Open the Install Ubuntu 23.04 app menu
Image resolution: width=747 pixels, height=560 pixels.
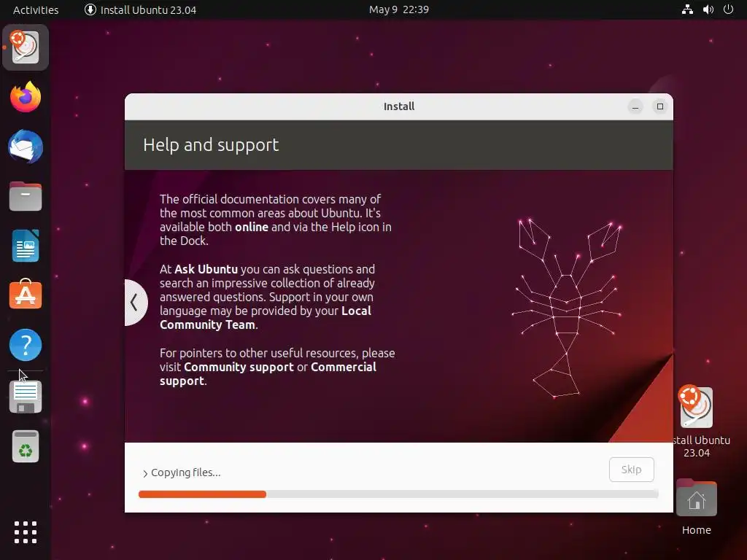pyautogui.click(x=141, y=9)
